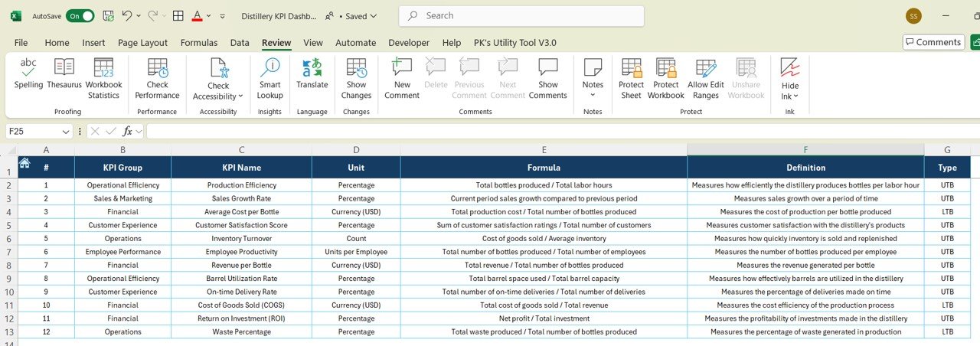Open the Formulas tab
The image size is (980, 346).
tap(199, 43)
